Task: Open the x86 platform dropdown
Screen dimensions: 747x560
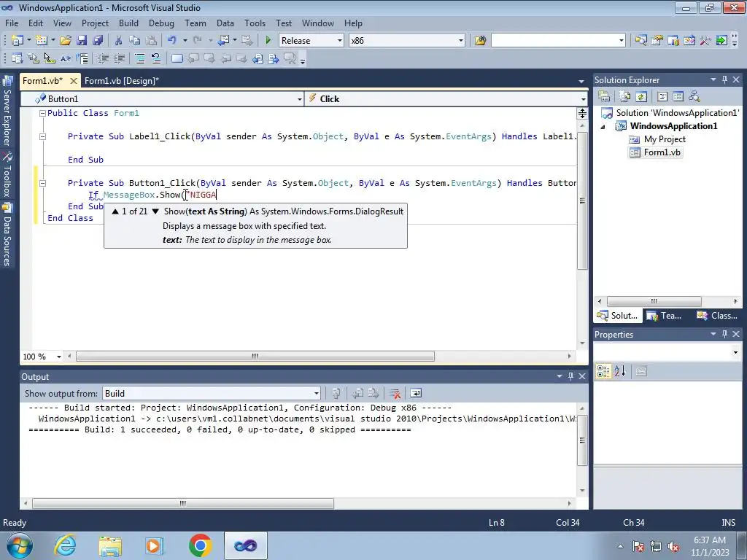Action: 461,41
